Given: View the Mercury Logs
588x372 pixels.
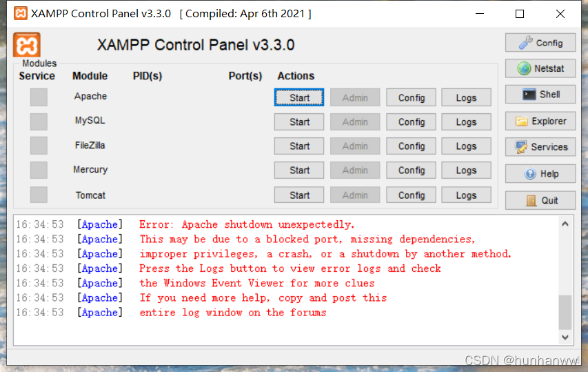Looking at the screenshot, I should (x=466, y=170).
